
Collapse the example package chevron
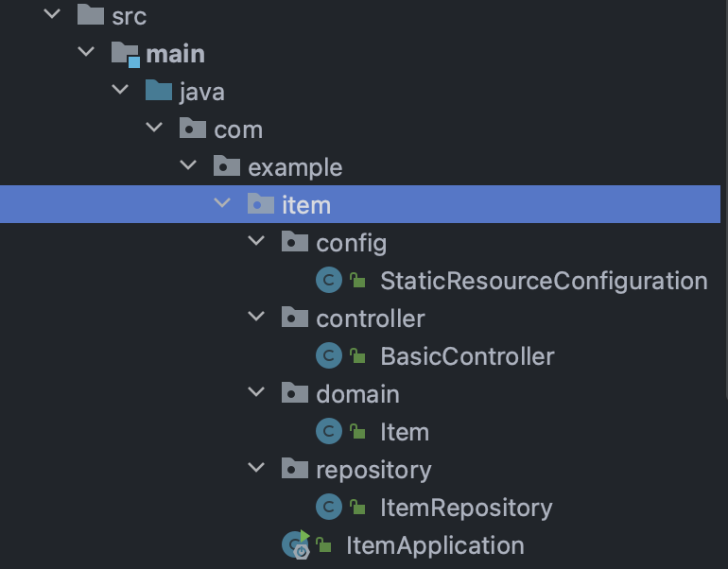pos(188,164)
